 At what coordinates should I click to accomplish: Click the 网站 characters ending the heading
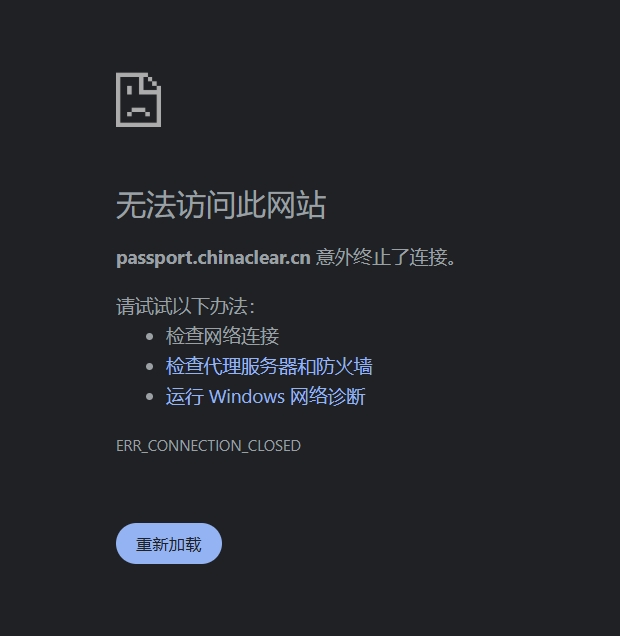[x=296, y=205]
